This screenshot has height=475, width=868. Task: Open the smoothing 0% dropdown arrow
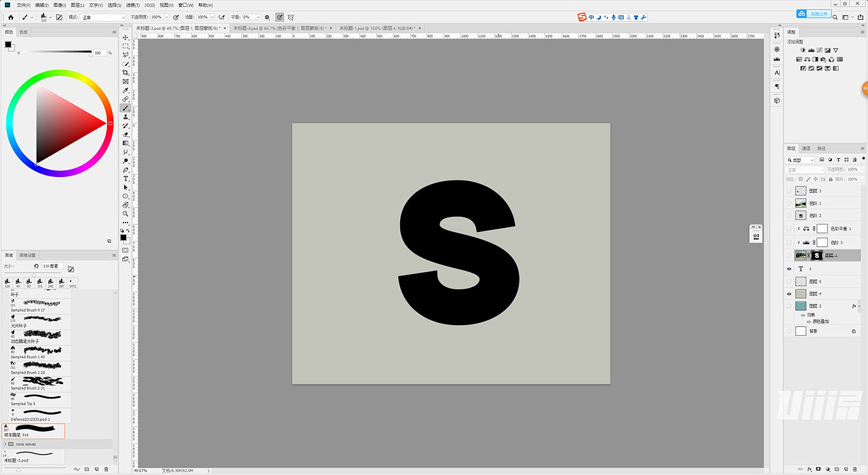[257, 17]
